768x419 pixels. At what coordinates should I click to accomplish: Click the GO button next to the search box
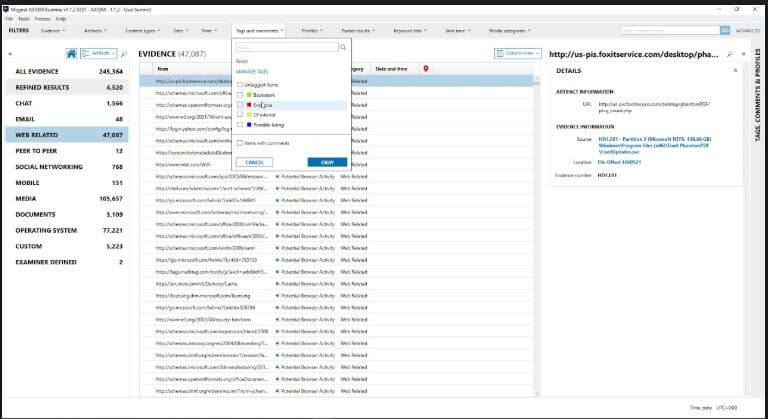point(724,30)
